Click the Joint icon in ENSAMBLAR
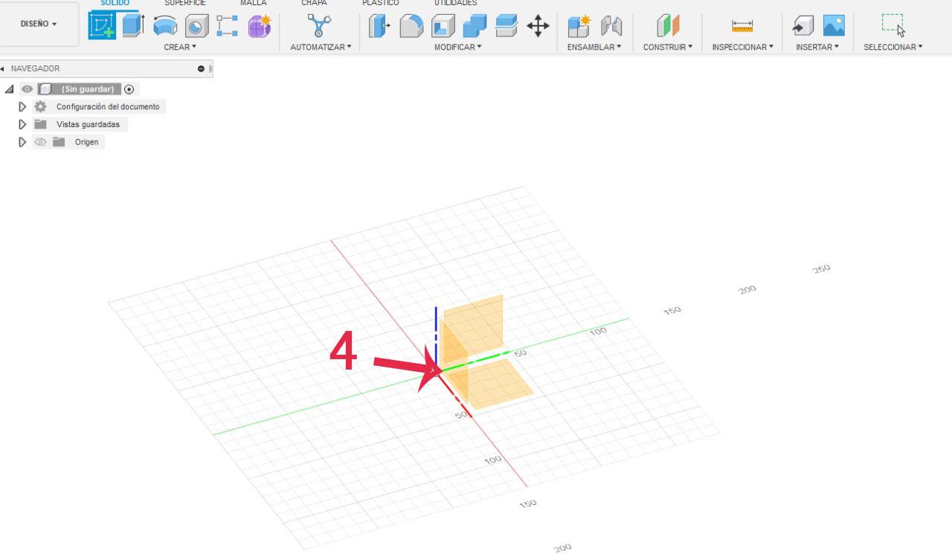 coord(611,27)
